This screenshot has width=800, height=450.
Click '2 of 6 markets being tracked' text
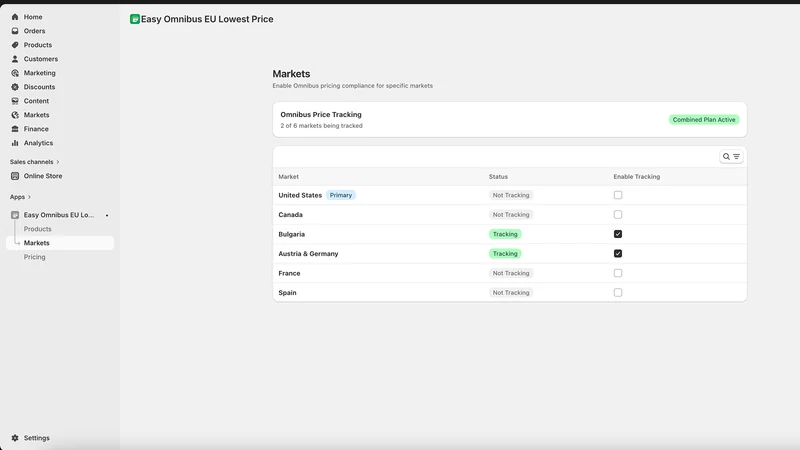tap(321, 126)
